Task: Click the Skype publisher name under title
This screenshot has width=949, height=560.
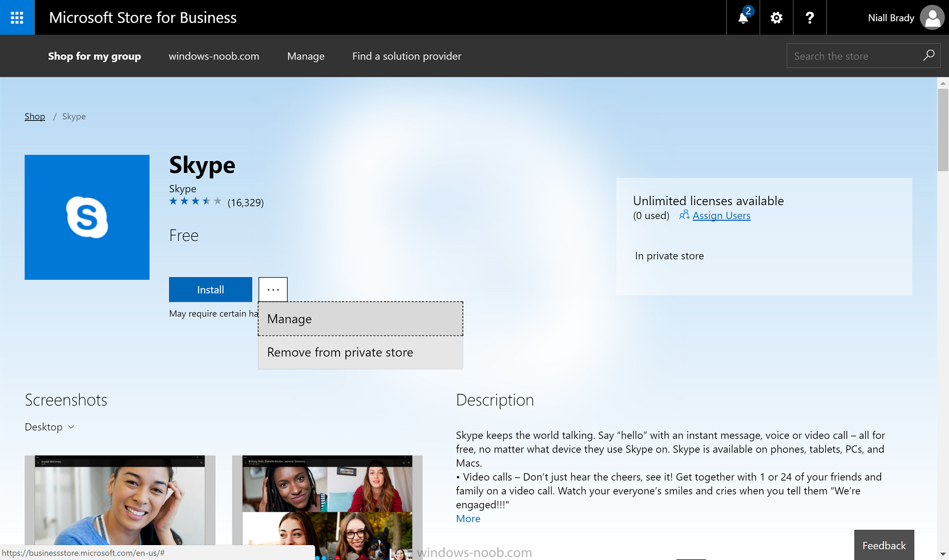Action: click(x=182, y=188)
